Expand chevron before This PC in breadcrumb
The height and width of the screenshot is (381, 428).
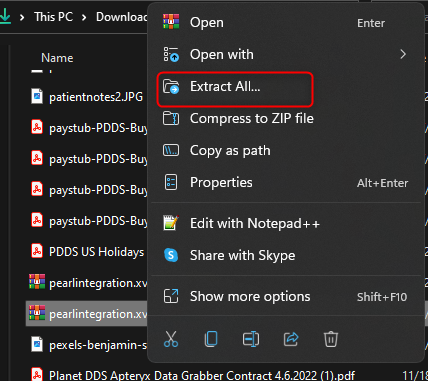point(22,17)
